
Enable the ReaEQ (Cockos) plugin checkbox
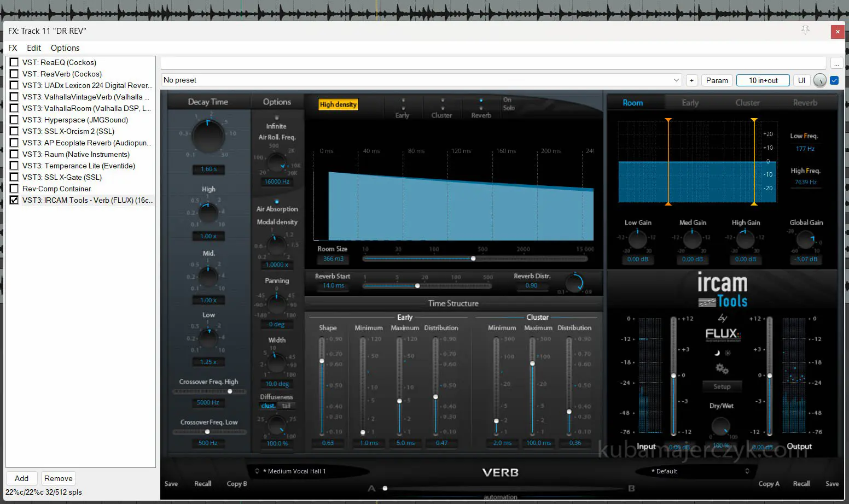[14, 62]
